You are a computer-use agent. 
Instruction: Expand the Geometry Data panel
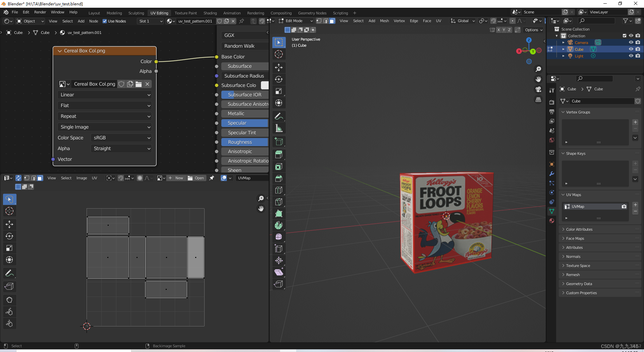[579, 284]
